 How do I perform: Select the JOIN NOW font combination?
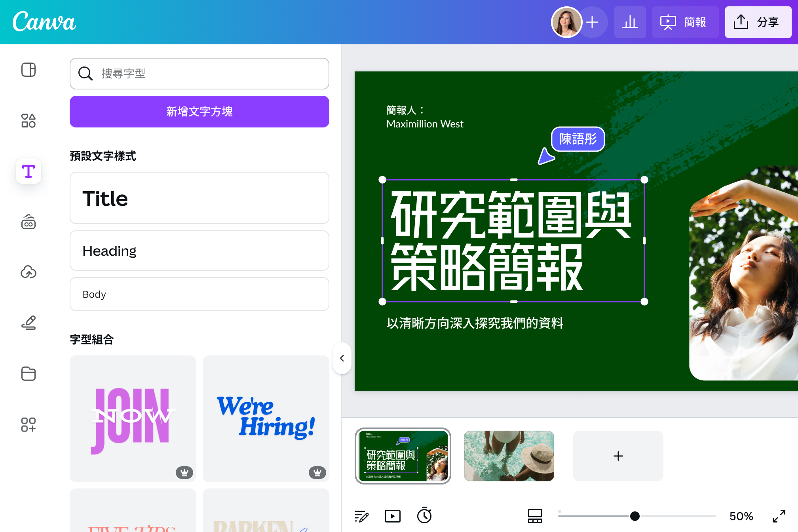click(x=133, y=419)
